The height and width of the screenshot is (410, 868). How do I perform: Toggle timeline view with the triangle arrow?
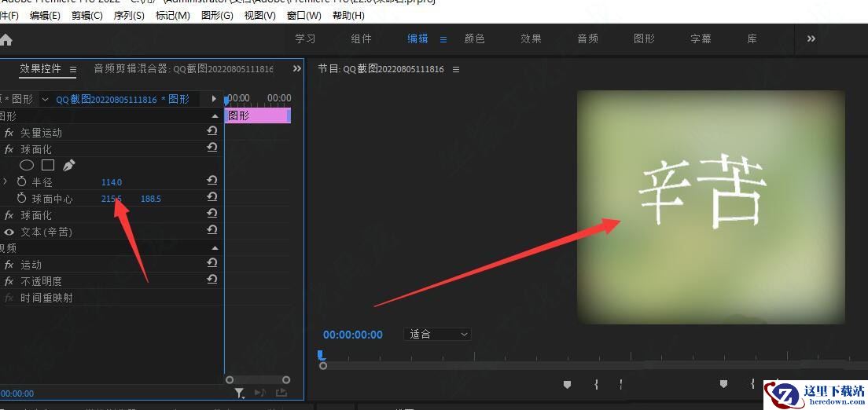pos(214,99)
